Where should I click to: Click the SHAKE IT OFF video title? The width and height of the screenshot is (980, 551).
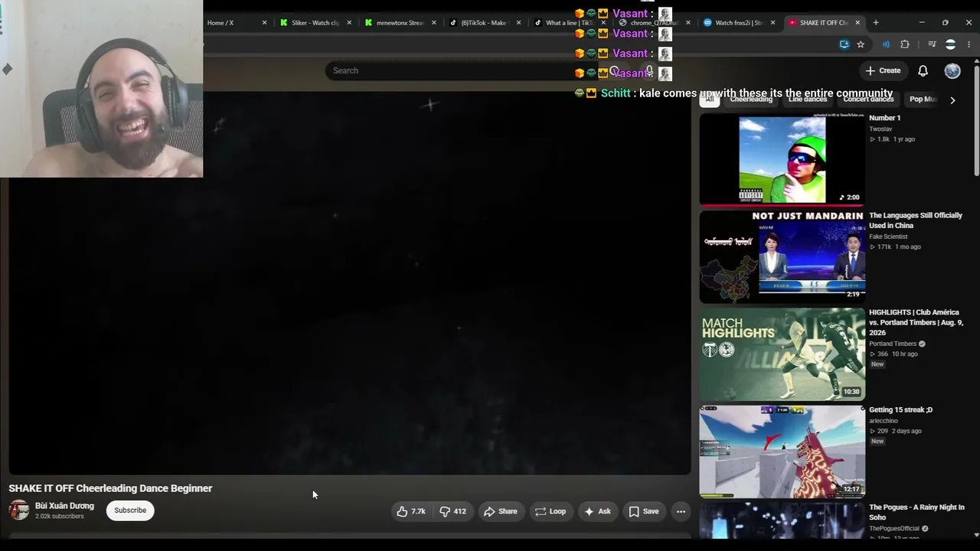click(x=110, y=488)
